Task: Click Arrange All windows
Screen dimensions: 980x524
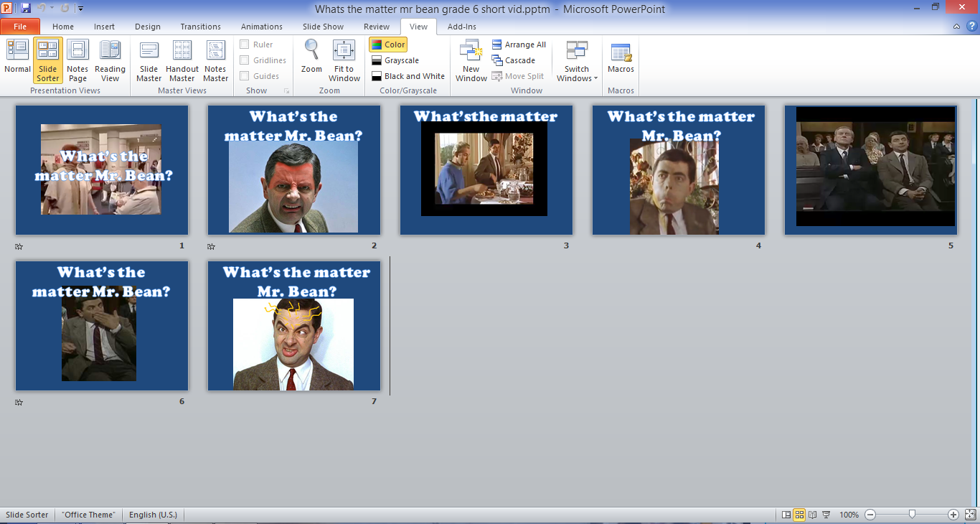Action: click(x=519, y=45)
